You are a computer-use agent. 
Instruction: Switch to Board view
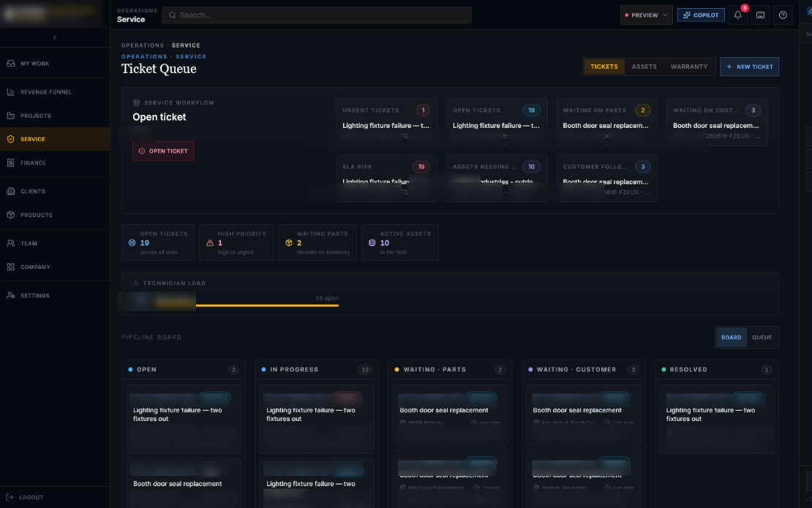732,337
